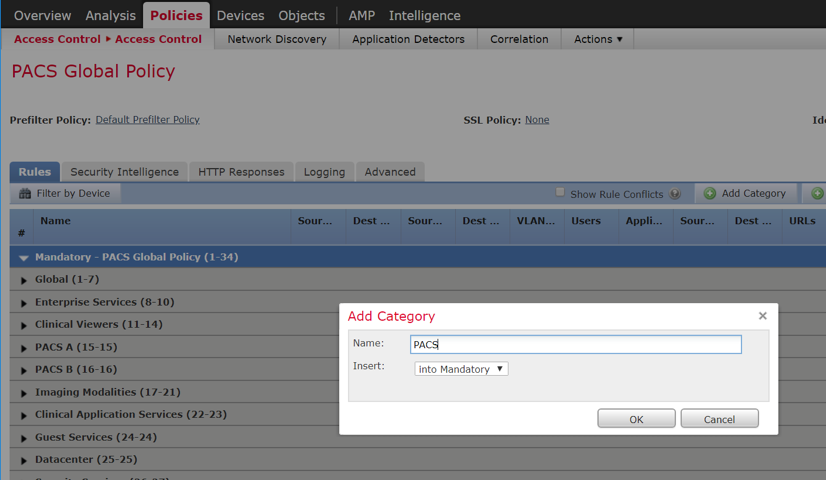Screen dimensions: 826x480
Task: Click the Appli... column header
Action: pos(644,221)
